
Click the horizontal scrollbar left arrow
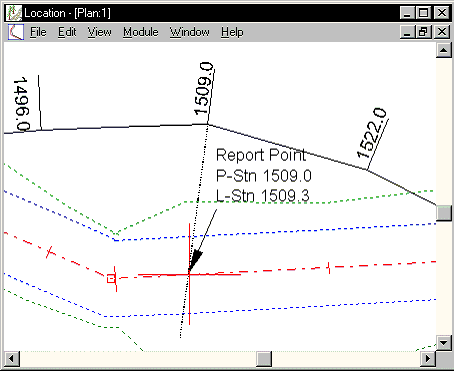click(x=12, y=359)
